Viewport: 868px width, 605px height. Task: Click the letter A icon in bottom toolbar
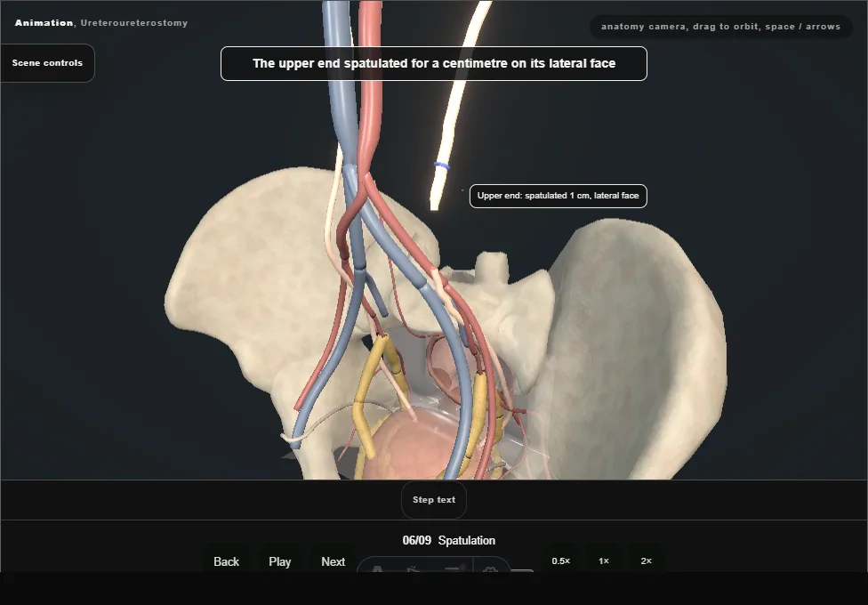click(x=377, y=569)
